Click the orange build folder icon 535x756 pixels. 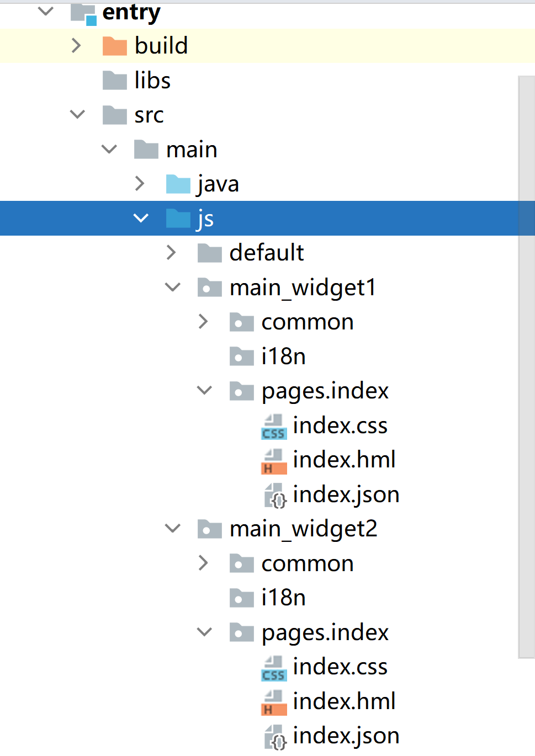pos(115,46)
